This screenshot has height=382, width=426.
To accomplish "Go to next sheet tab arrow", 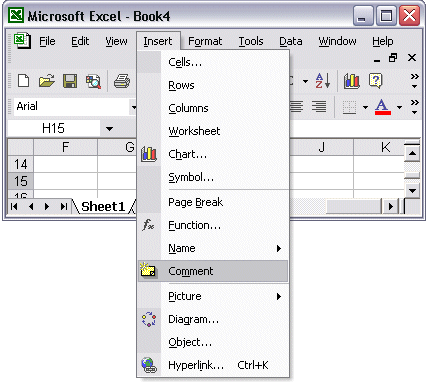I will pos(47,207).
